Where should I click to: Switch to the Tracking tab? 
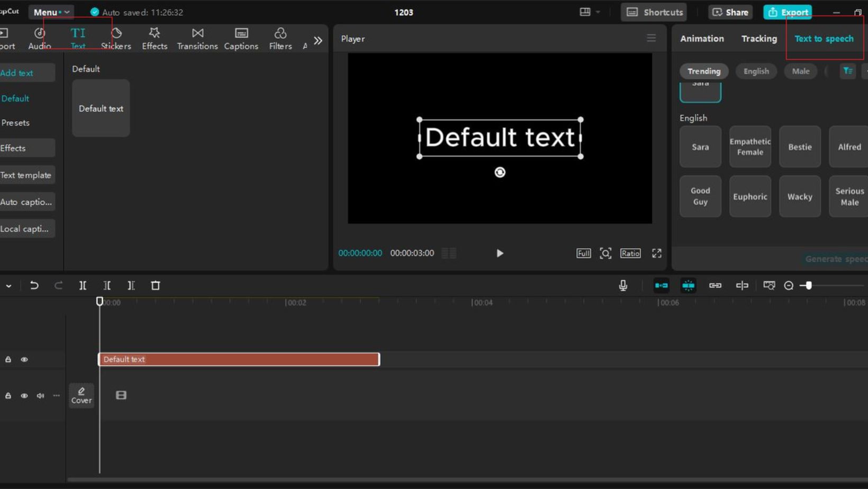pyautogui.click(x=759, y=39)
